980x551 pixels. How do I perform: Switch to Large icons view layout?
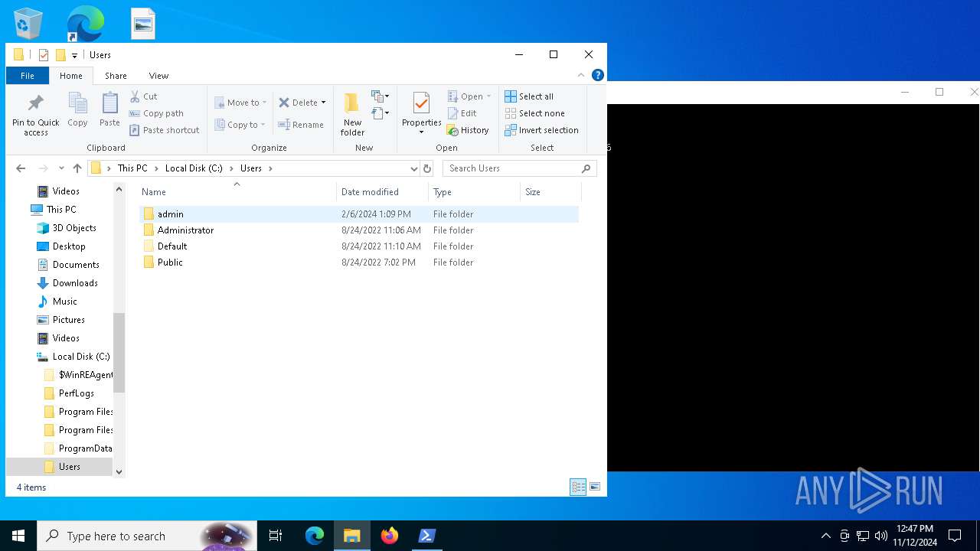tap(595, 487)
